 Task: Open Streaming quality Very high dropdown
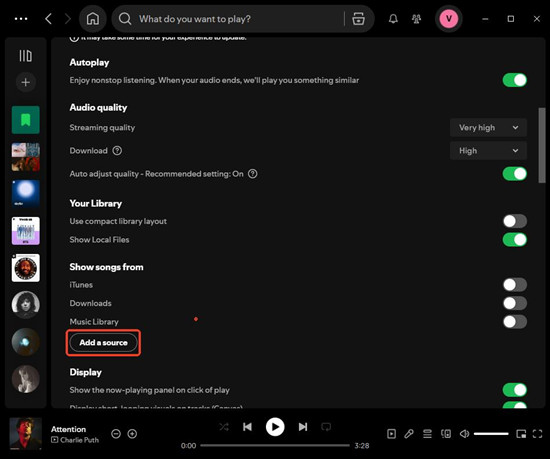click(x=488, y=128)
